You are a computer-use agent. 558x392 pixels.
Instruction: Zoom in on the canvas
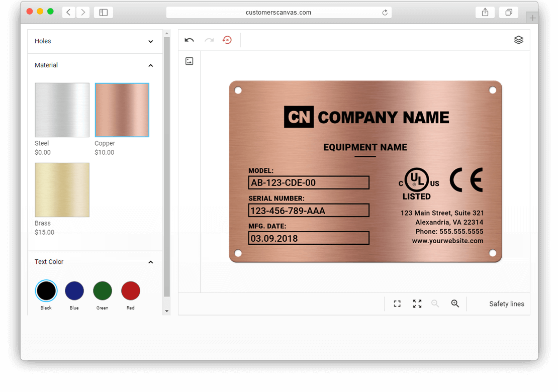[455, 304]
